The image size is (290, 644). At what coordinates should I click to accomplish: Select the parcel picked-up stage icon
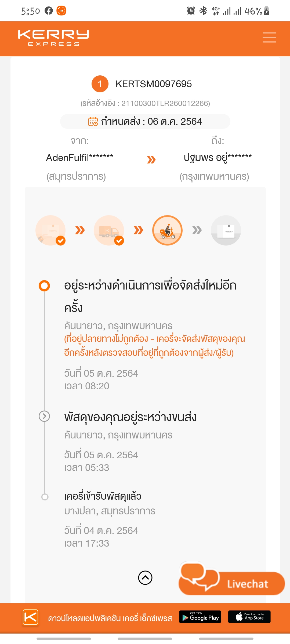coord(50,230)
